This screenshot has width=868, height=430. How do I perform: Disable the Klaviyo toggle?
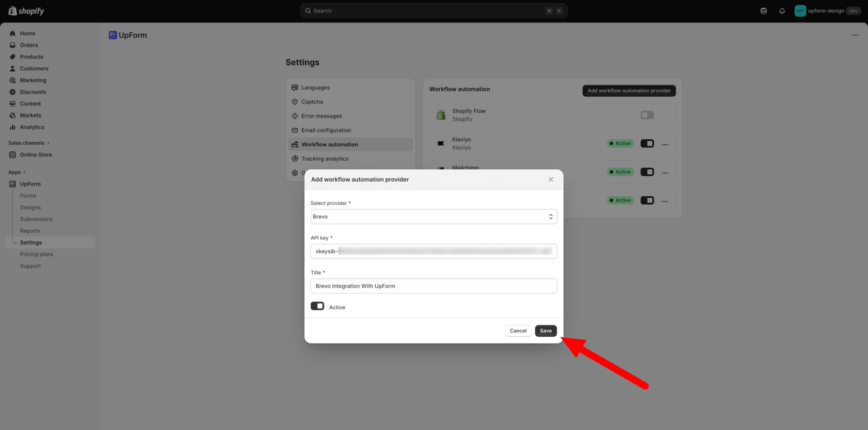pyautogui.click(x=647, y=143)
